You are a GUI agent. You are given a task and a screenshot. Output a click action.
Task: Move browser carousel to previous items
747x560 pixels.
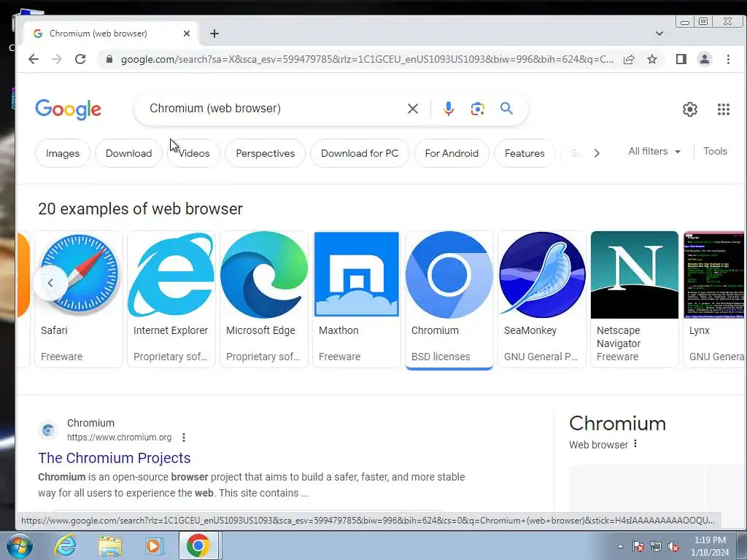[x=50, y=283]
